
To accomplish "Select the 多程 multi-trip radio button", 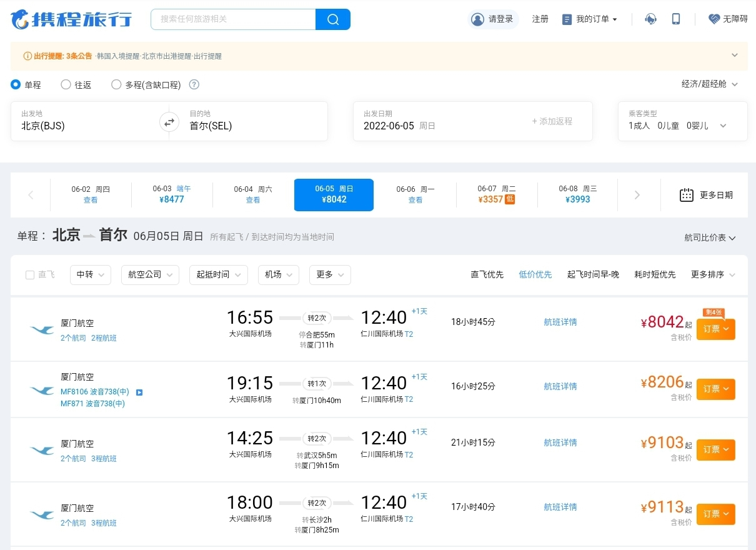I will coord(116,84).
